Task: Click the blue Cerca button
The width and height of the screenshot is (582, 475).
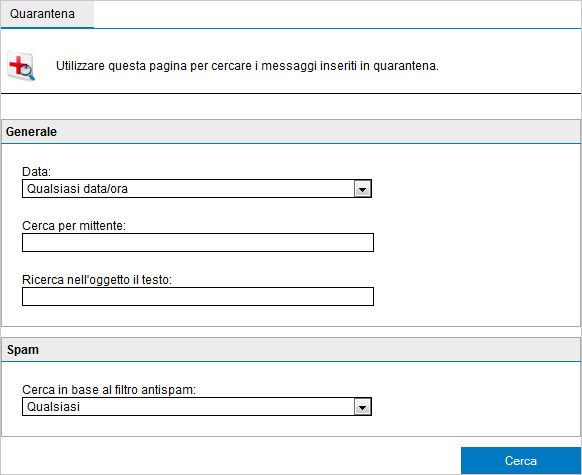Action: 521,461
